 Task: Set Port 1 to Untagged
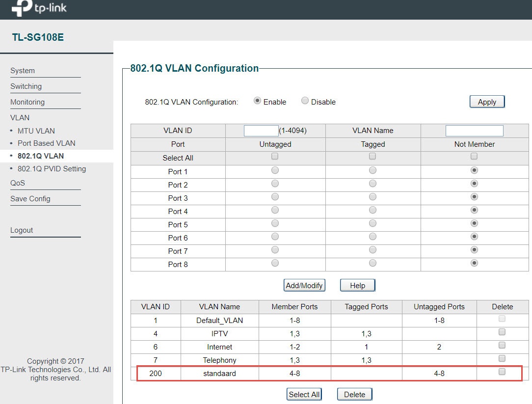[x=275, y=170]
